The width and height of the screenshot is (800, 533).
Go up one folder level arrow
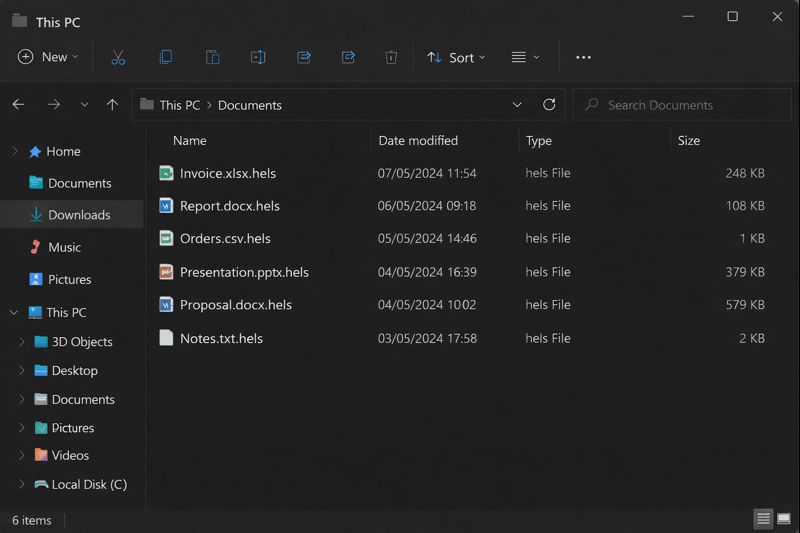click(x=112, y=105)
